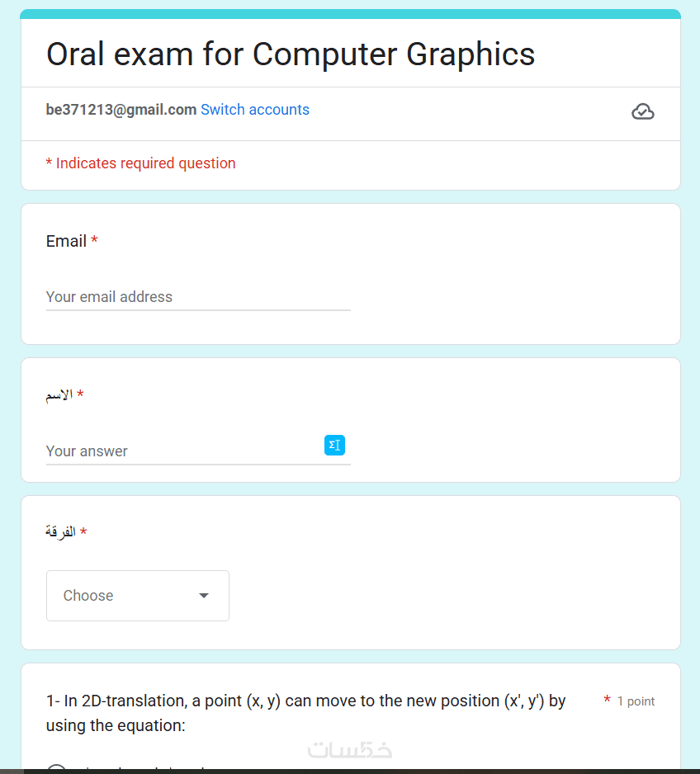Click the Indicates required question notice
700x774 pixels.
140,163
